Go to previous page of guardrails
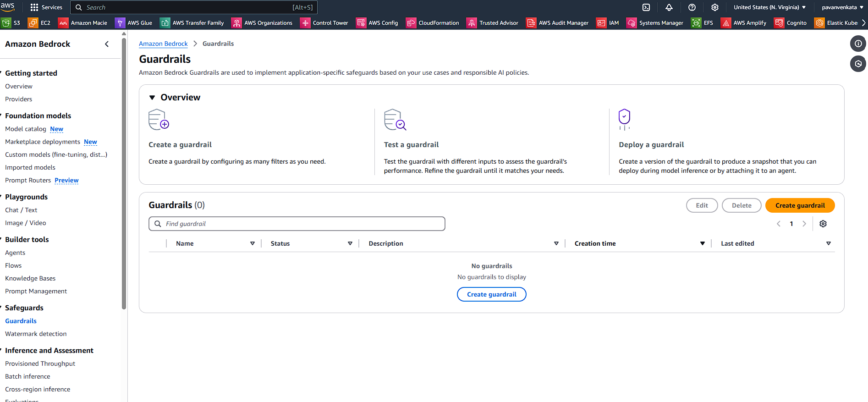The image size is (868, 402). 779,224
